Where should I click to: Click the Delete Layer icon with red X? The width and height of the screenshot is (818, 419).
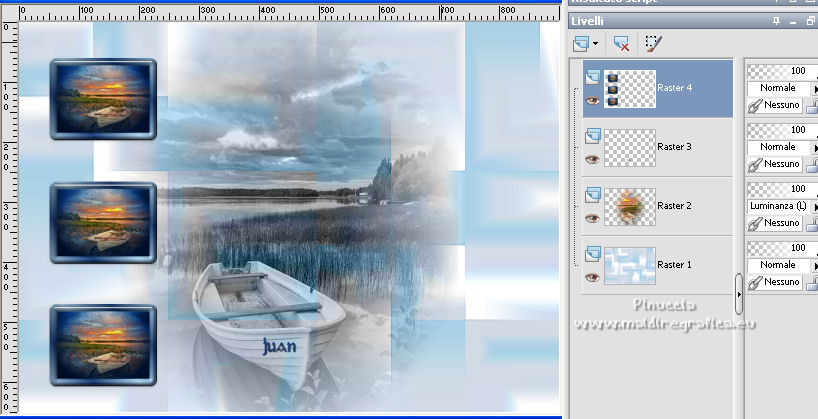pos(621,43)
